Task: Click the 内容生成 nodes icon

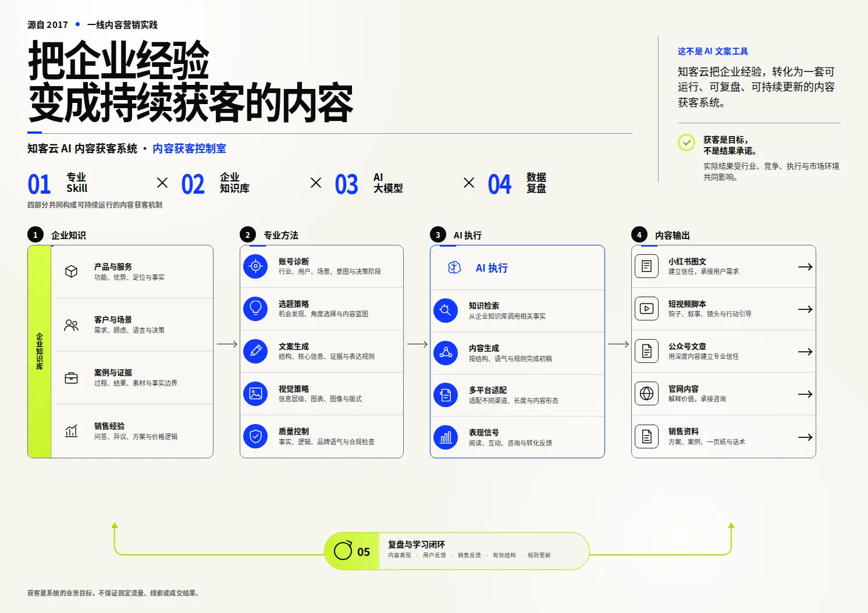Action: pos(446,353)
